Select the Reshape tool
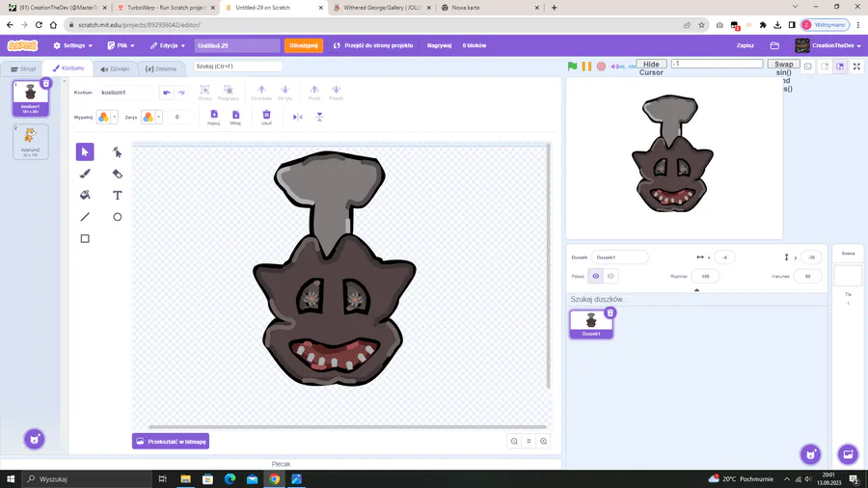Screen dimensions: 868x488 click(118, 151)
